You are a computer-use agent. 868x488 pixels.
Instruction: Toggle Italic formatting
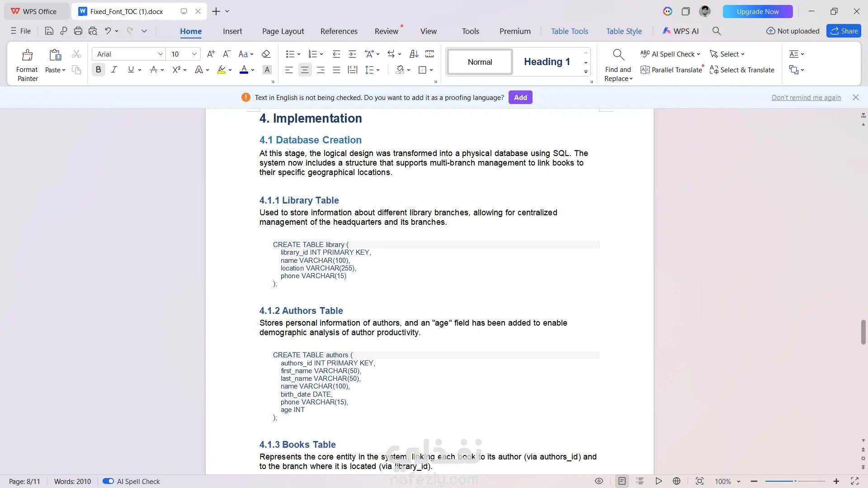[x=114, y=70]
